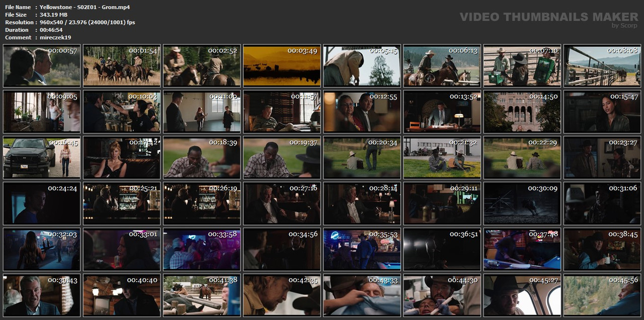This screenshot has height=320, width=644.
Task: Select the dark frame at 00:36:51
Action: point(442,250)
